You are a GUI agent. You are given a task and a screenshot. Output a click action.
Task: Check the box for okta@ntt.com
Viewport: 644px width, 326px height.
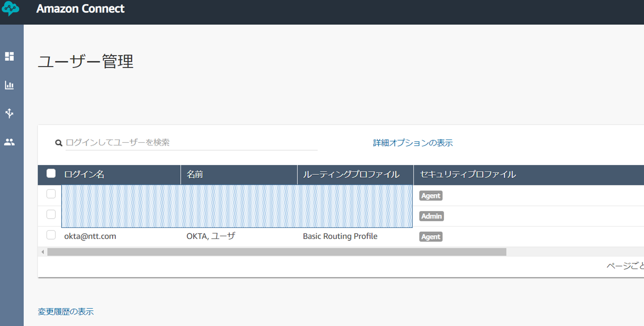(x=51, y=235)
